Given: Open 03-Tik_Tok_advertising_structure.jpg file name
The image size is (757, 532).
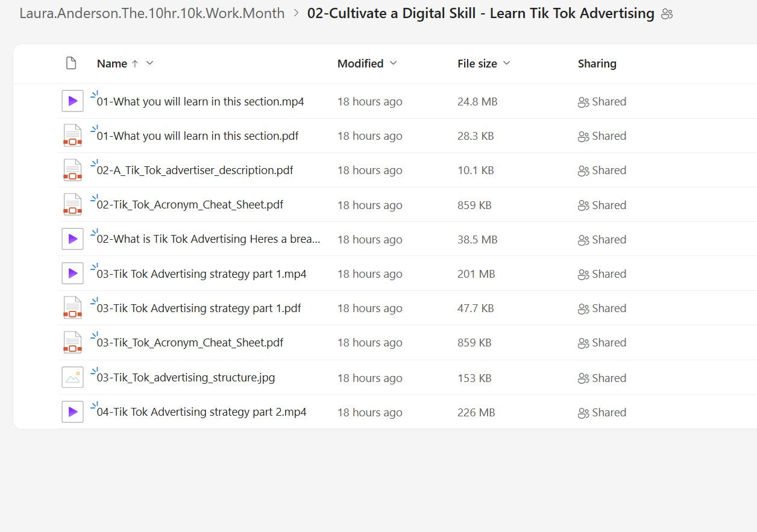Looking at the screenshot, I should (186, 378).
